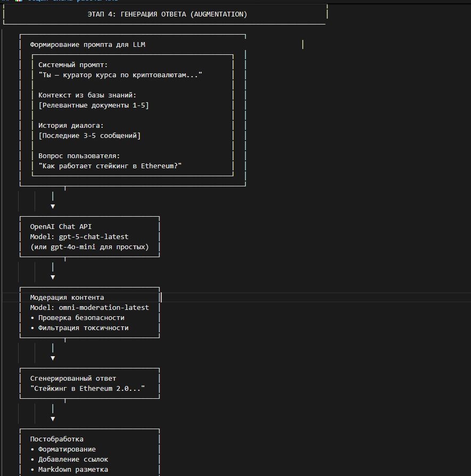This screenshot has height=476, width=471.
Task: Click the file icon in the breadcrumb bar
Action: coord(5,2)
